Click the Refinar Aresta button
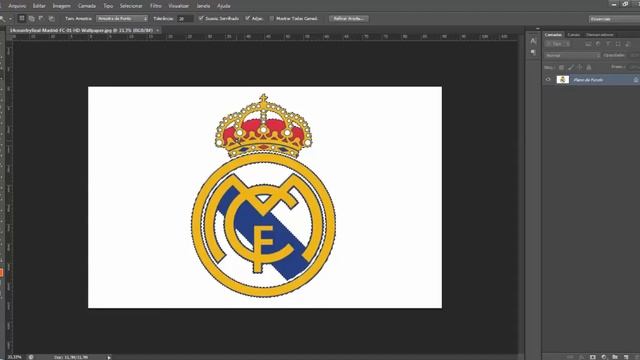The image size is (640, 360). 349,19
